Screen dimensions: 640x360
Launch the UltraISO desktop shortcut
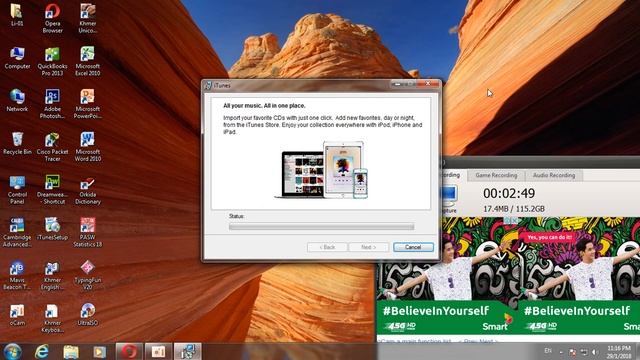click(87, 315)
